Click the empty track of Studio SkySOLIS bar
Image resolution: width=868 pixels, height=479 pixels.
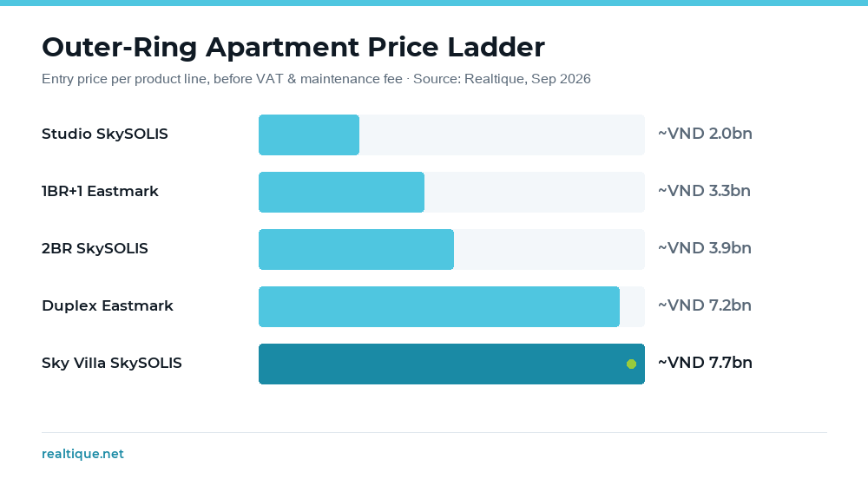click(502, 135)
